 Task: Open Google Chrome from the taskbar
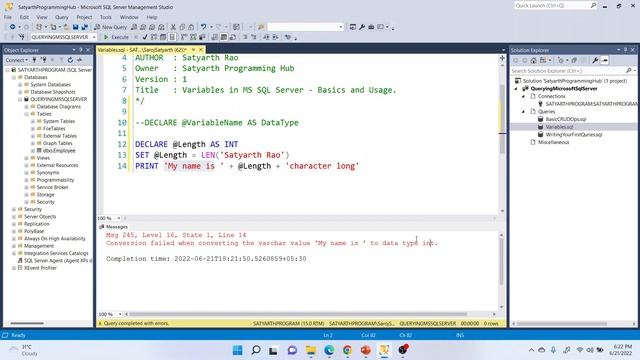click(x=347, y=350)
